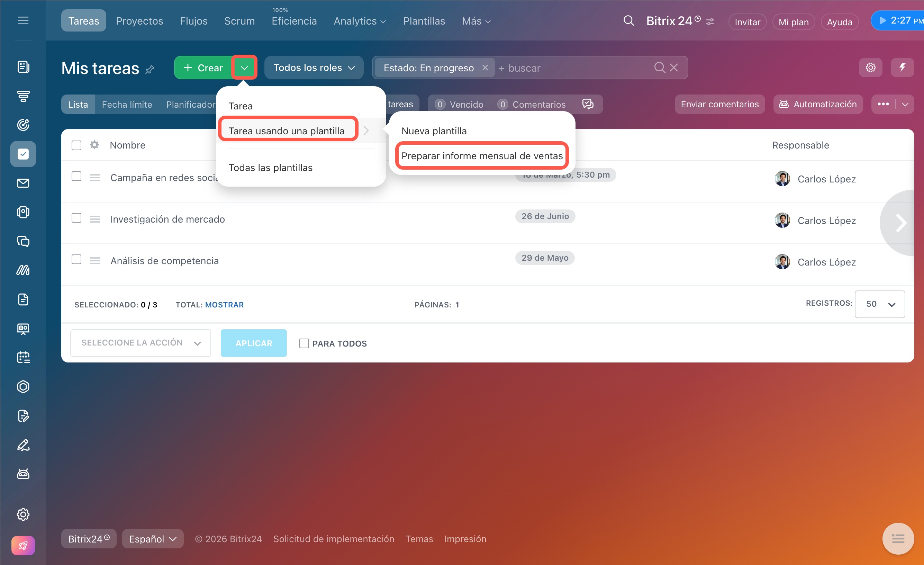Click the rocket icon at sidebar bottom
This screenshot has width=924, height=565.
tap(23, 545)
